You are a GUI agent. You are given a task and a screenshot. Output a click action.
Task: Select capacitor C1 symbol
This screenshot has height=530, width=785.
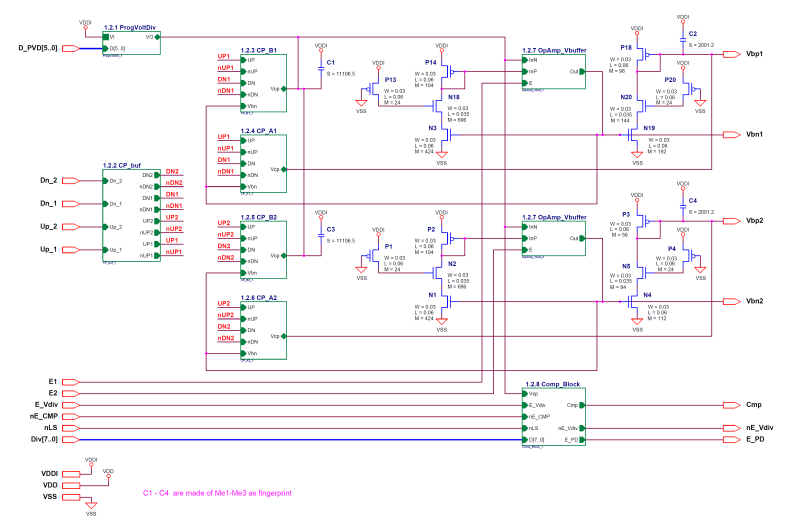(321, 69)
